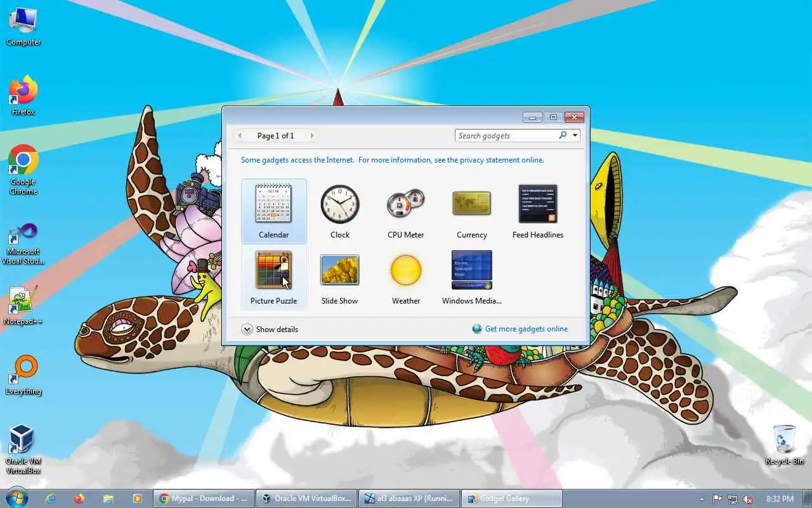Screen dimensions: 812x508
Task: Minimize the Gadget Gallery window
Action: click(x=532, y=117)
